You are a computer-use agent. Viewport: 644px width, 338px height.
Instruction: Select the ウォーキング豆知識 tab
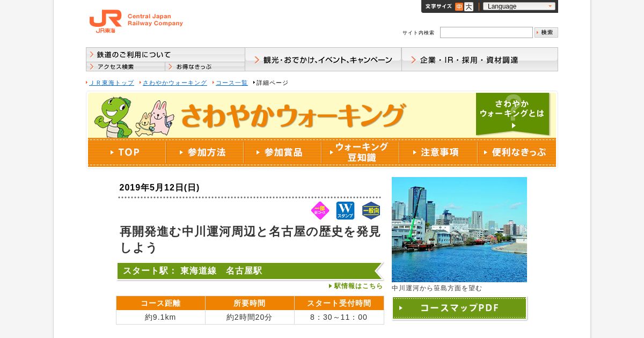(x=360, y=152)
